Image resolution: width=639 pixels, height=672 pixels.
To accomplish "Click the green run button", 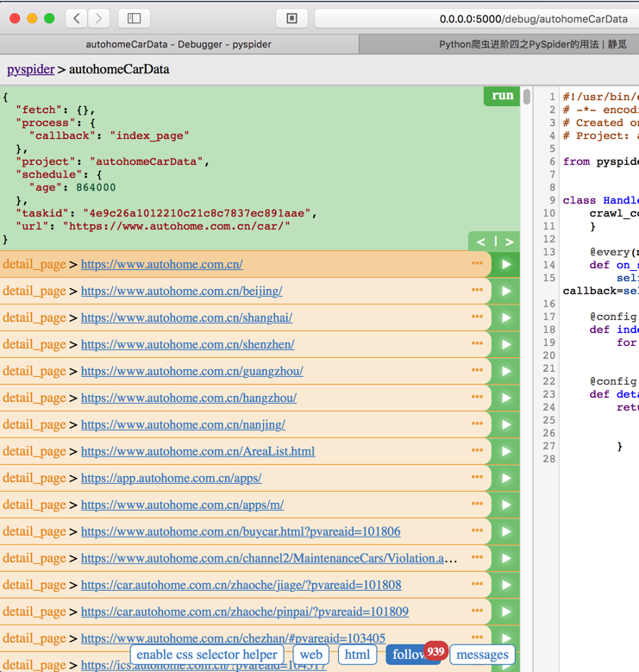I will pyautogui.click(x=502, y=96).
